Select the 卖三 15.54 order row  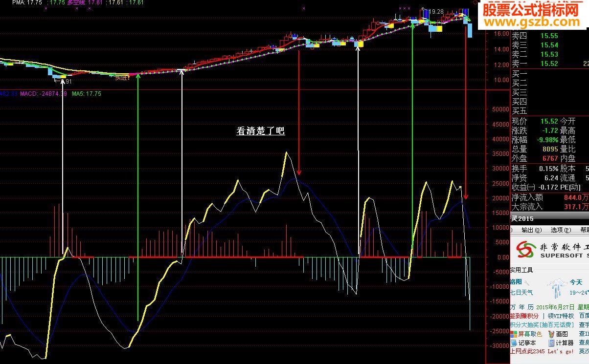point(550,45)
